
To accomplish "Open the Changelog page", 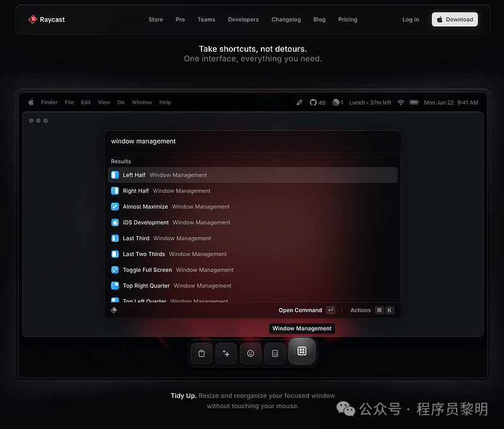I will point(286,20).
